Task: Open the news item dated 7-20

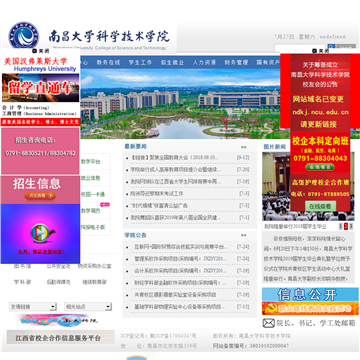Action: [176, 170]
